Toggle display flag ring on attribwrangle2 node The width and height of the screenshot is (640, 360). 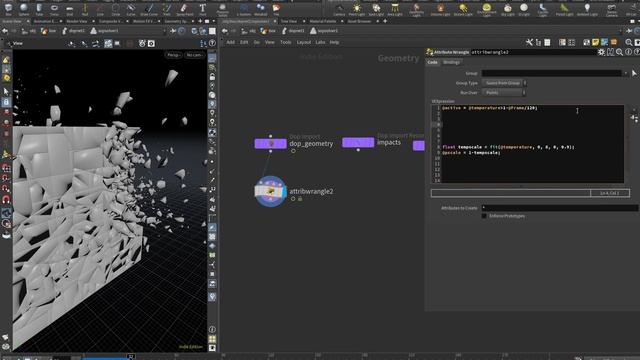[x=293, y=199]
